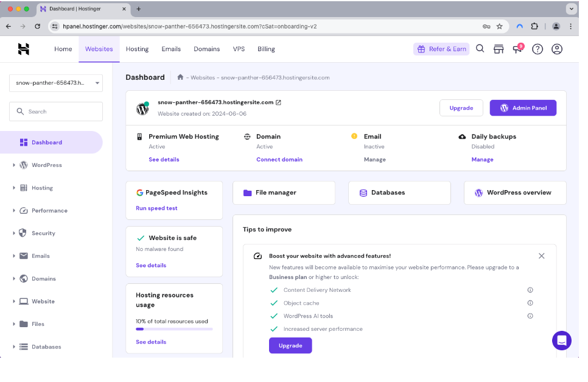The width and height of the screenshot is (588, 382).
Task: Open a new browser tab
Action: click(138, 9)
